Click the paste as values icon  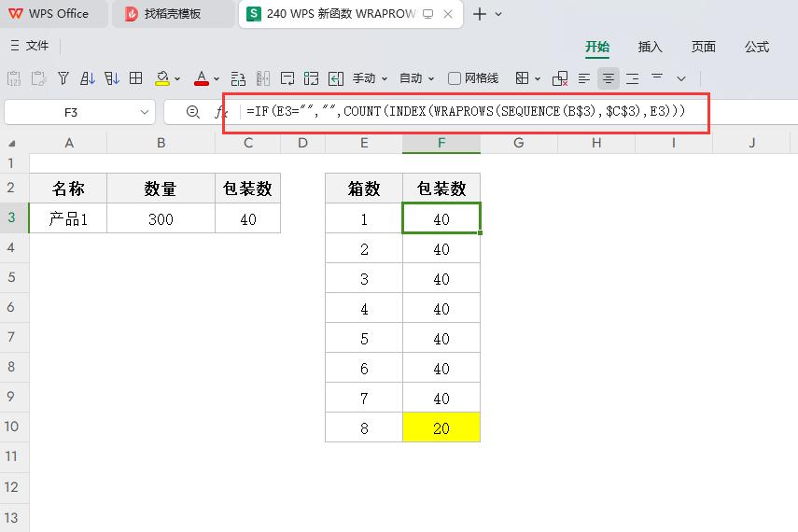tap(14, 78)
